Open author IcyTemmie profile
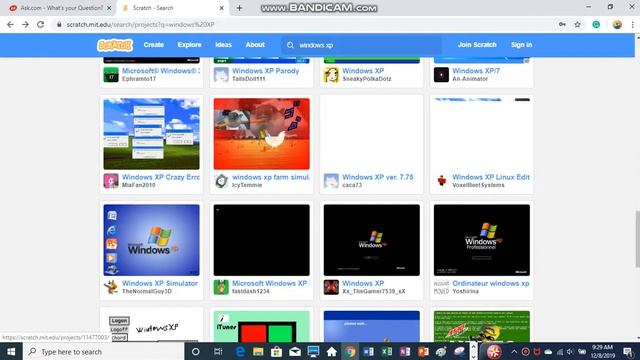This screenshot has height=360, width=640. tap(247, 185)
